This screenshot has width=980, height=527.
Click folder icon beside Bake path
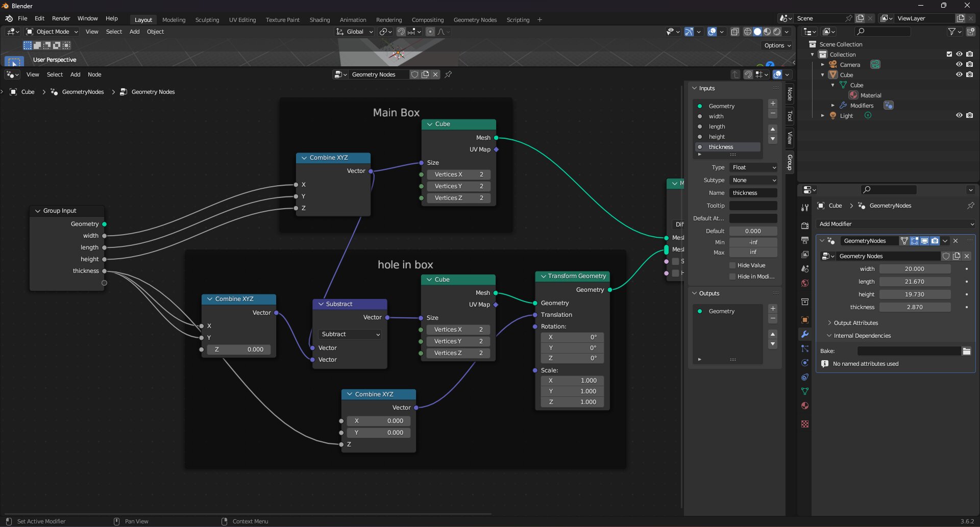point(967,351)
